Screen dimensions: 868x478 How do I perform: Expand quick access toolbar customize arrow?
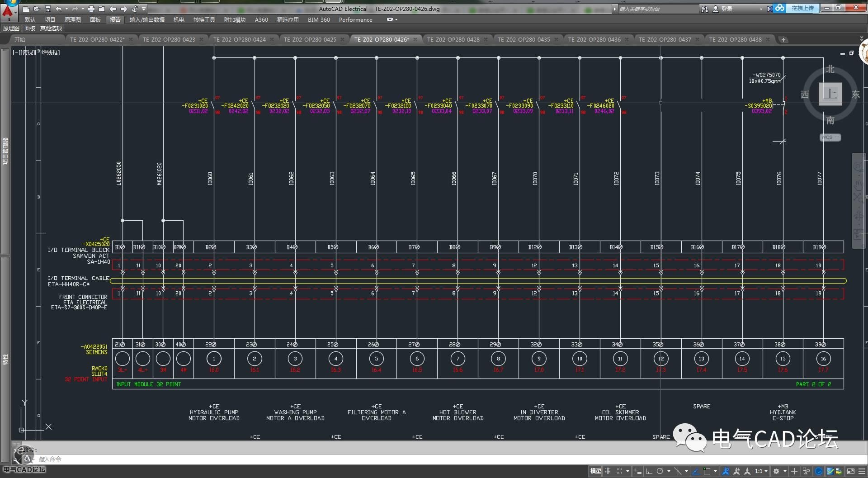point(144,9)
